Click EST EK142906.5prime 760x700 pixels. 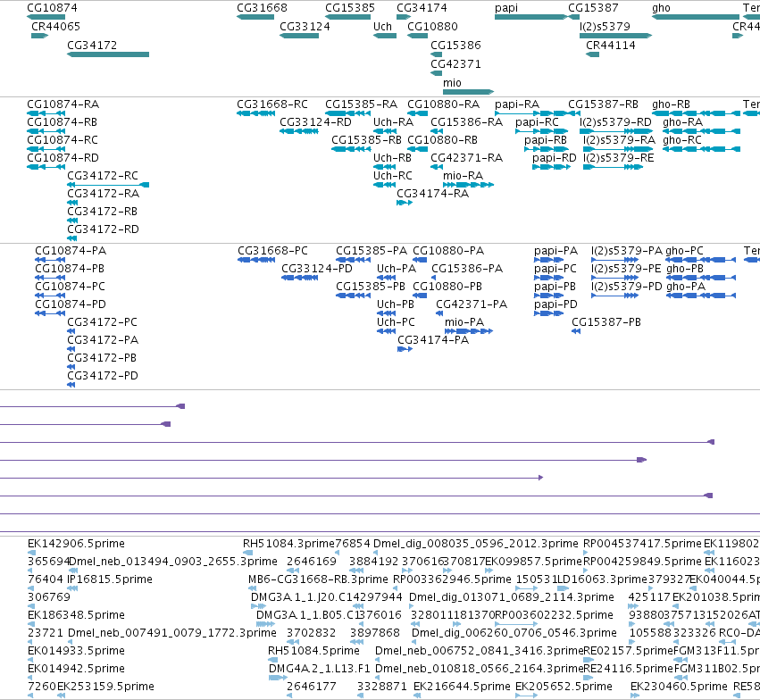[76, 544]
